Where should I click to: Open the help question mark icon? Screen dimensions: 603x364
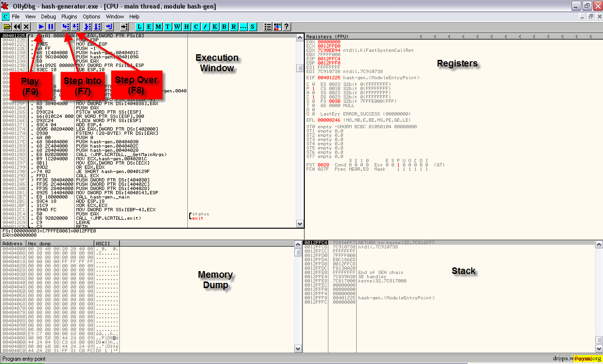[286, 27]
